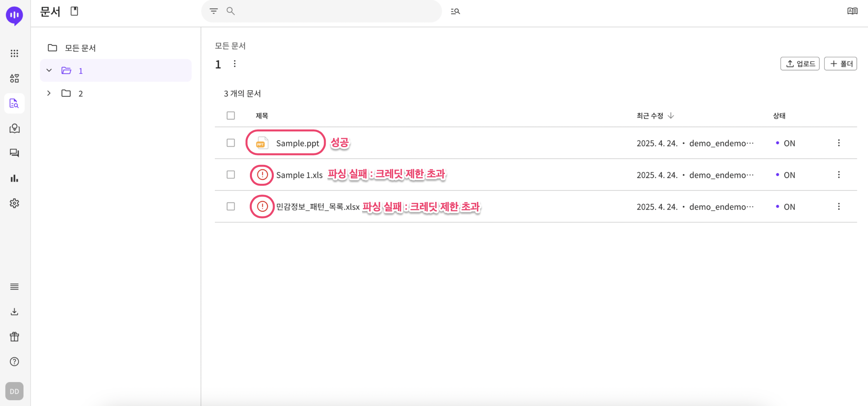
Task: Expand folder 2 in the tree
Action: click(49, 93)
